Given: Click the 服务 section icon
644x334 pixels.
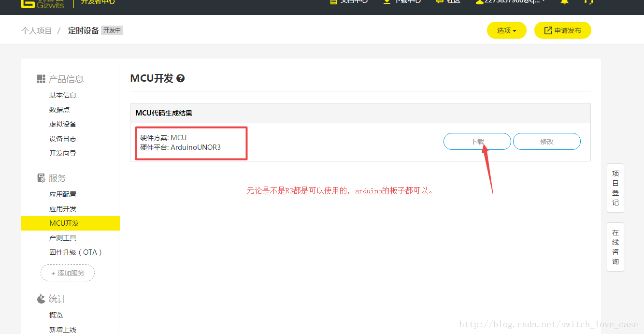Looking at the screenshot, I should pyautogui.click(x=41, y=178).
